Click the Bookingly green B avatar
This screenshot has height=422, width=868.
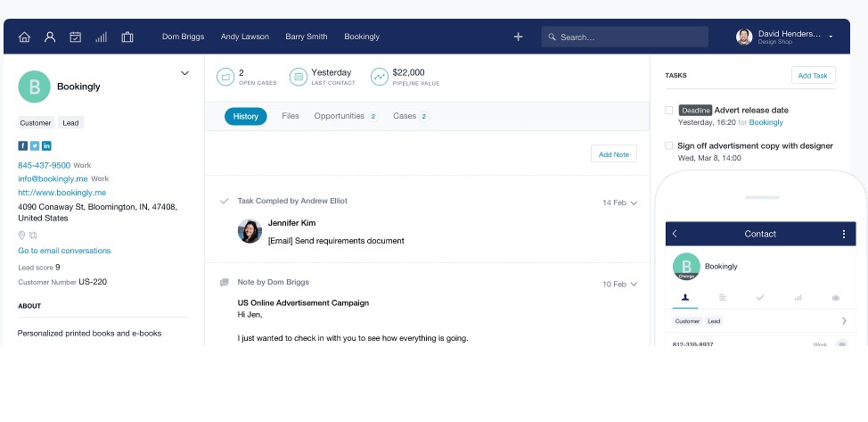point(35,87)
